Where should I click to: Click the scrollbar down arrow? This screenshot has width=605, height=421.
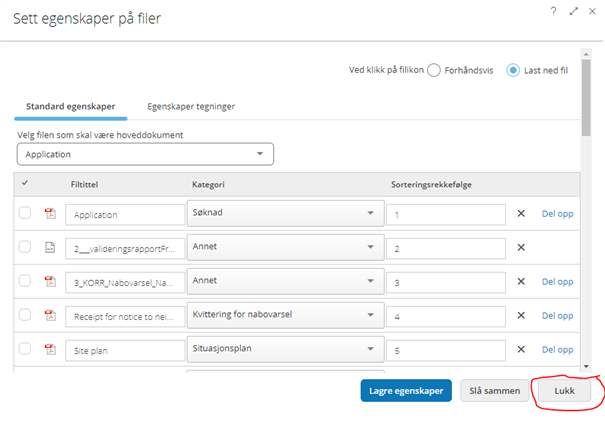point(586,366)
